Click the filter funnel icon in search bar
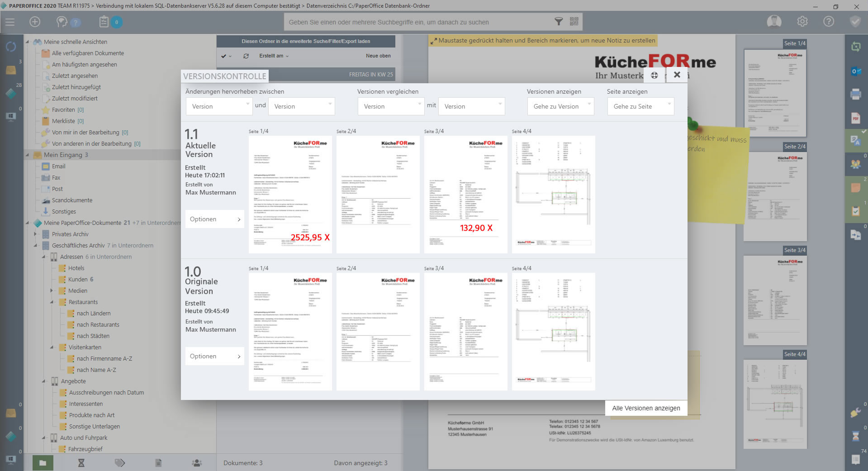The image size is (868, 471). pyautogui.click(x=559, y=22)
